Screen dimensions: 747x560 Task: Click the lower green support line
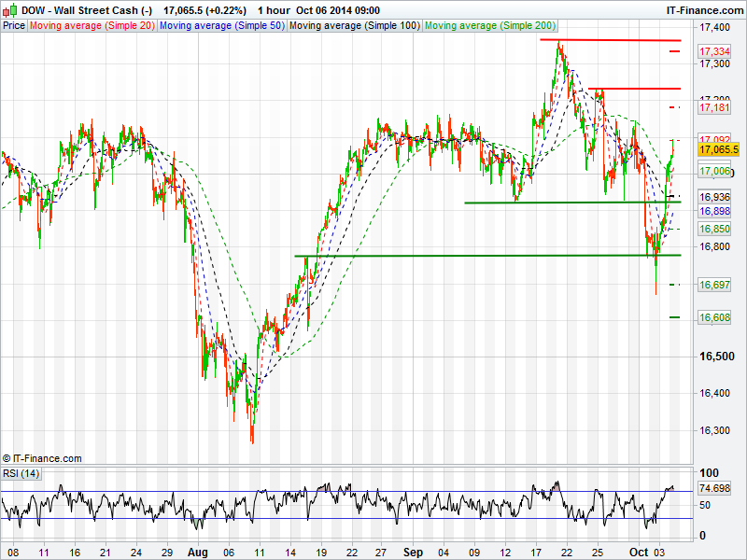point(487,256)
